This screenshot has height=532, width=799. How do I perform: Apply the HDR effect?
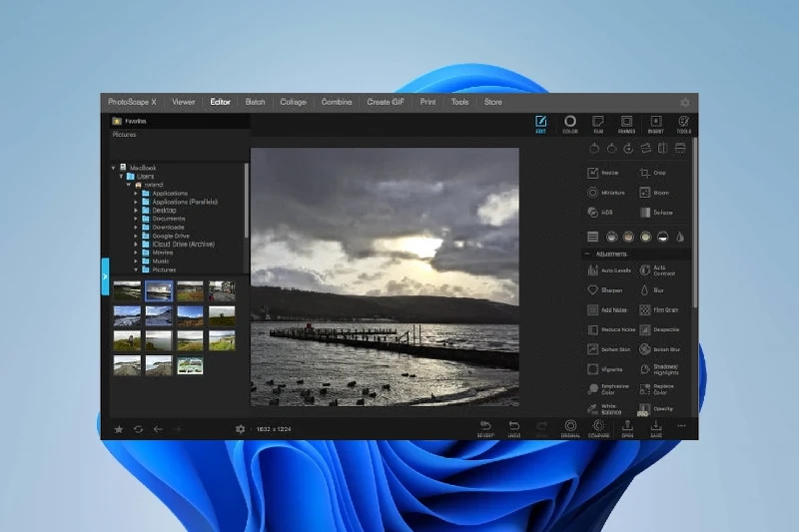tap(600, 213)
